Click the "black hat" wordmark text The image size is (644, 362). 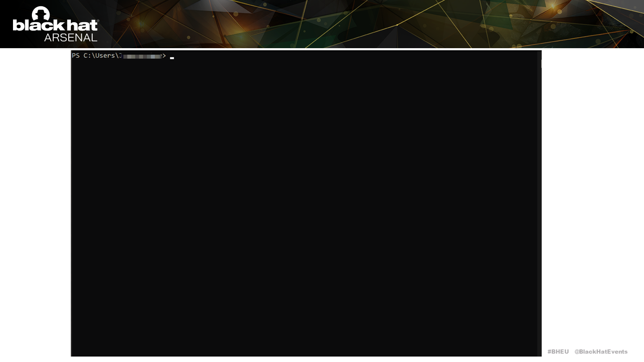tap(55, 26)
